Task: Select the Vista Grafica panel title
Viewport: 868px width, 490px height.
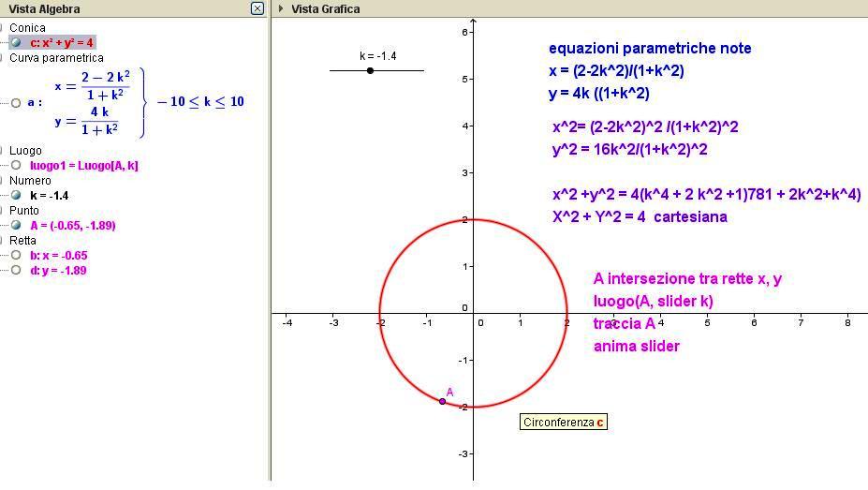Action: point(326,8)
